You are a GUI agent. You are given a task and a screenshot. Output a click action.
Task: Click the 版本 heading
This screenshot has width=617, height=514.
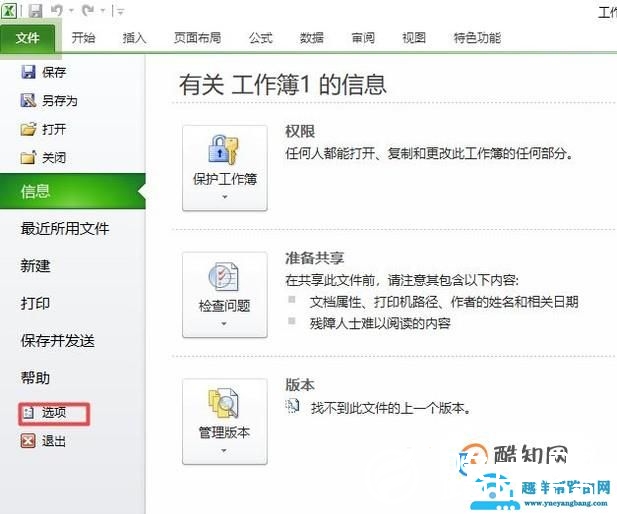point(300,385)
